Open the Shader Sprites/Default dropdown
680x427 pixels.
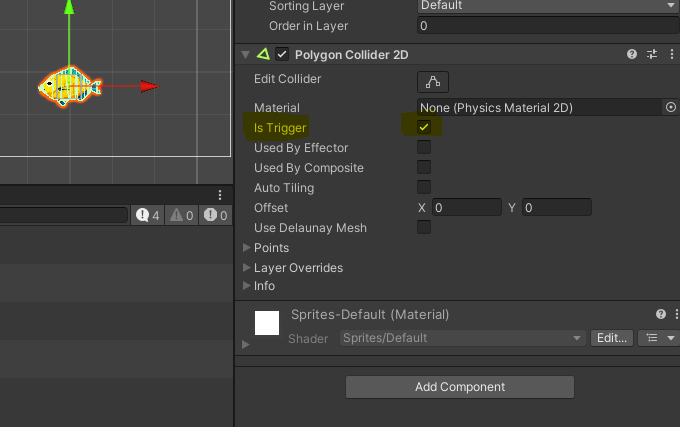pos(463,338)
